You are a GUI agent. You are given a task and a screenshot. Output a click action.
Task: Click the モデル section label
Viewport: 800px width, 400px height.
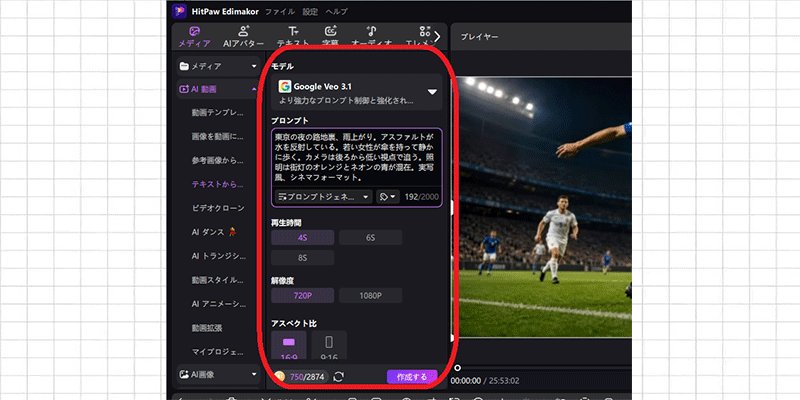282,66
